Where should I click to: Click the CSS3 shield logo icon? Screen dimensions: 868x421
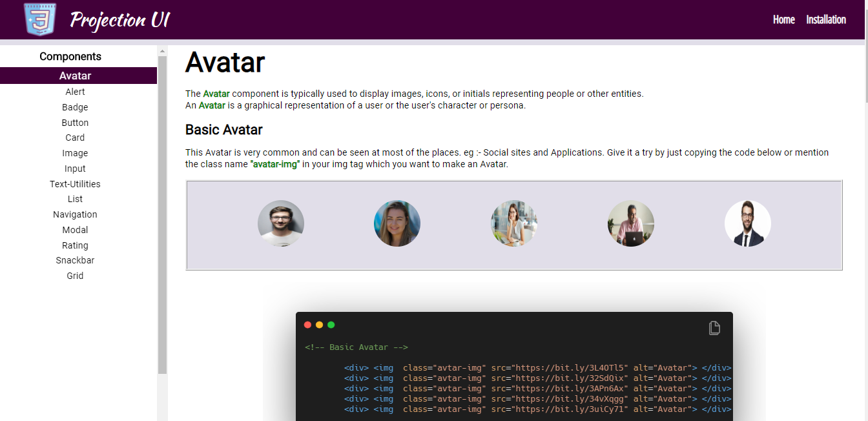tap(39, 19)
